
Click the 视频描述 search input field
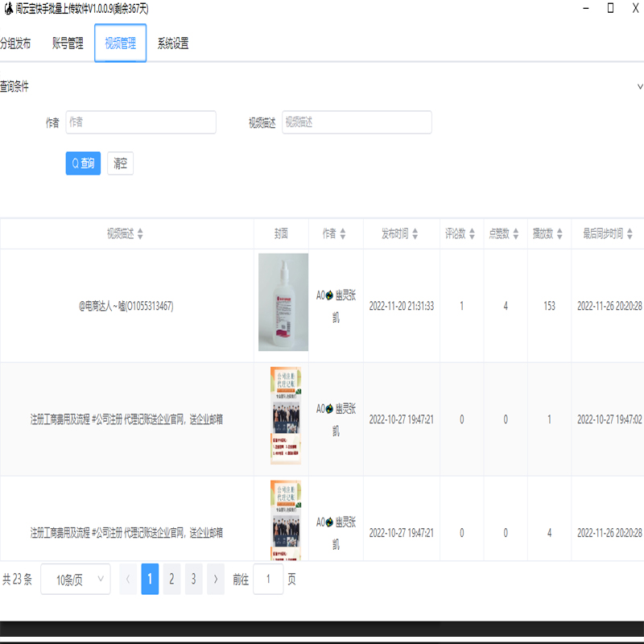click(x=357, y=122)
